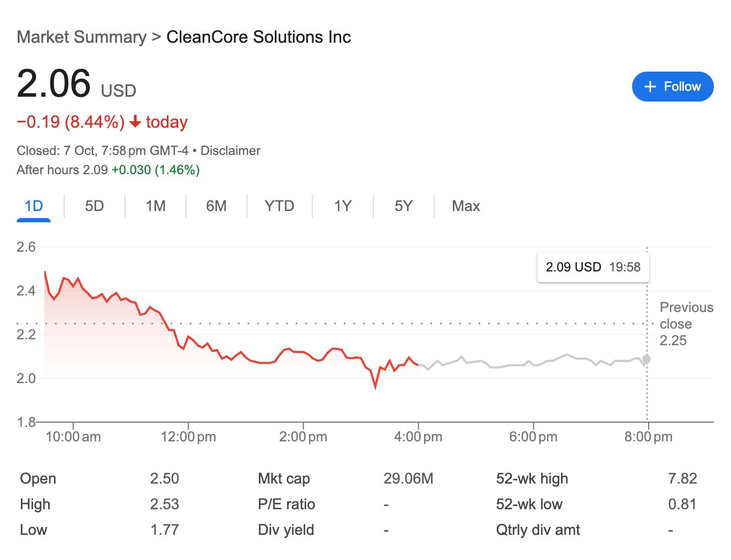
Task: Open the 1M chart range
Action: [156, 206]
